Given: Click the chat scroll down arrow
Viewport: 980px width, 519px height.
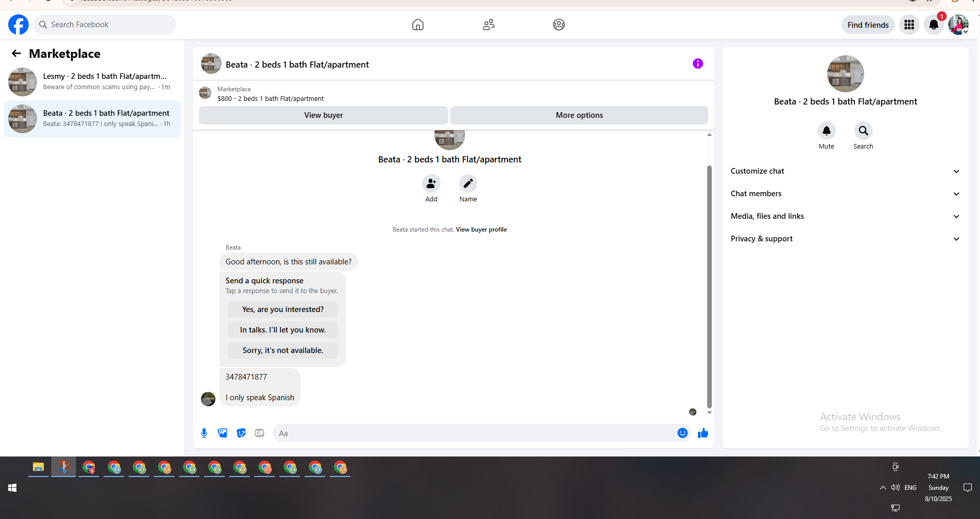Looking at the screenshot, I should click(709, 412).
